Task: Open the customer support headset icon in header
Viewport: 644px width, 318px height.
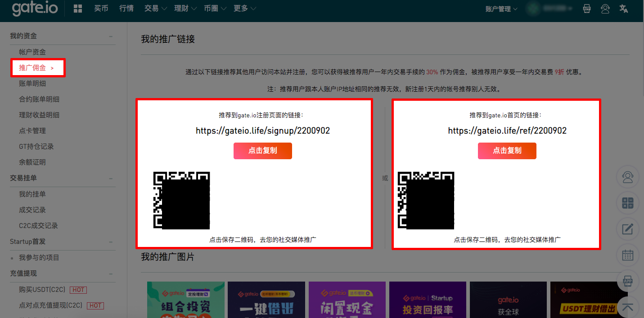Action: tap(605, 9)
